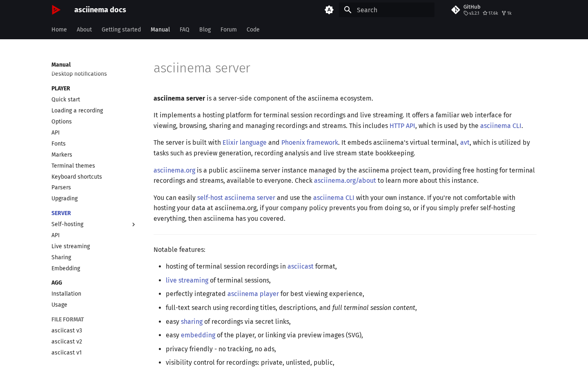Open Desktop notifications in sidebar
588x368 pixels.
coord(79,74)
